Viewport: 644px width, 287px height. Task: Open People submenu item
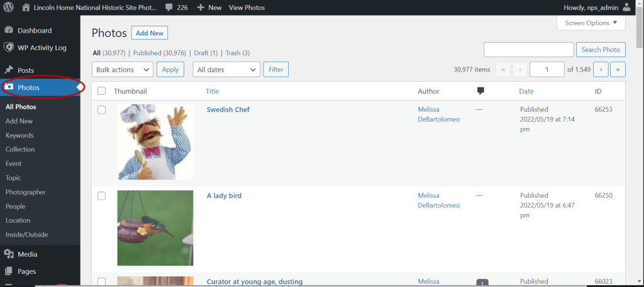click(x=16, y=206)
